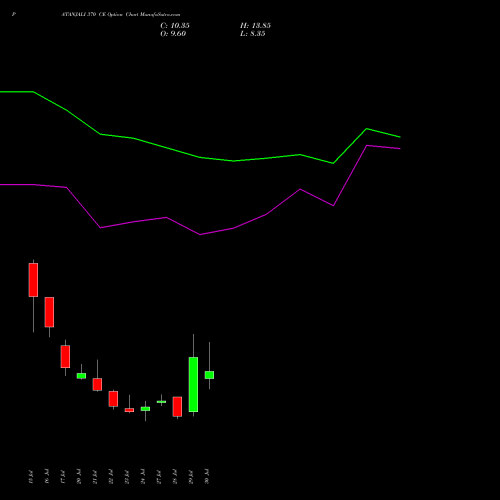
Task: Click the 30 Jul date axis label
Action: coord(207,476)
